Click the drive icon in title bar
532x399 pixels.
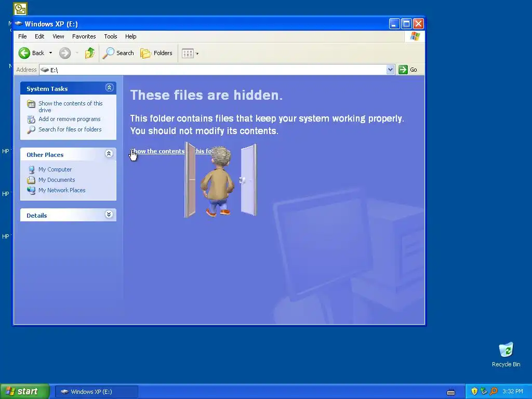pyautogui.click(x=19, y=24)
